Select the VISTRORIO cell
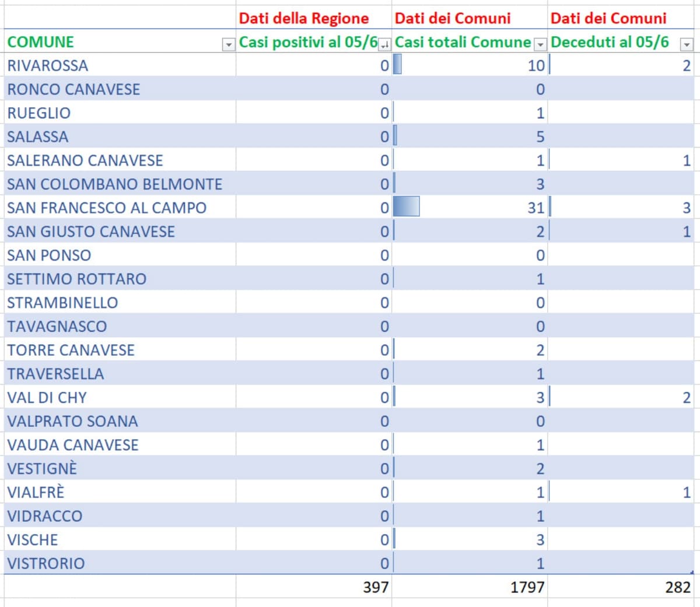This screenshot has height=607, width=700. coord(120,563)
